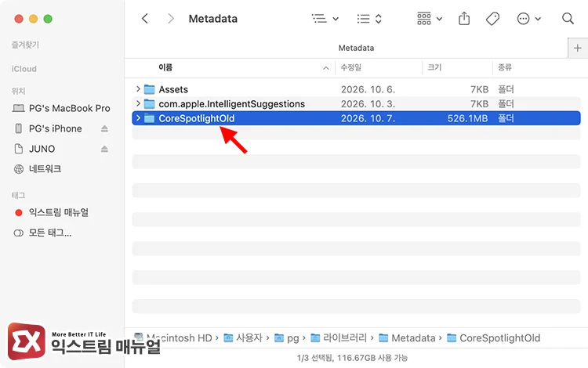Image resolution: width=588 pixels, height=368 pixels.
Task: Click the Search magnifier icon
Action: pyautogui.click(x=568, y=18)
